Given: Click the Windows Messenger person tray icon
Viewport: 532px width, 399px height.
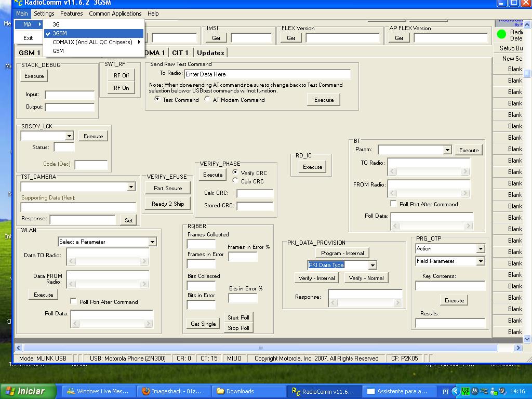Looking at the screenshot, I should [494, 392].
